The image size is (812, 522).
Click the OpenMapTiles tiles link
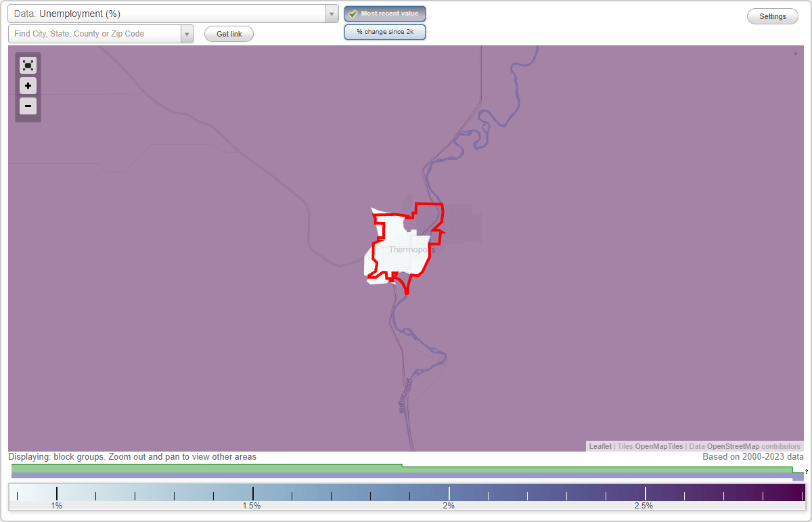pyautogui.click(x=659, y=446)
